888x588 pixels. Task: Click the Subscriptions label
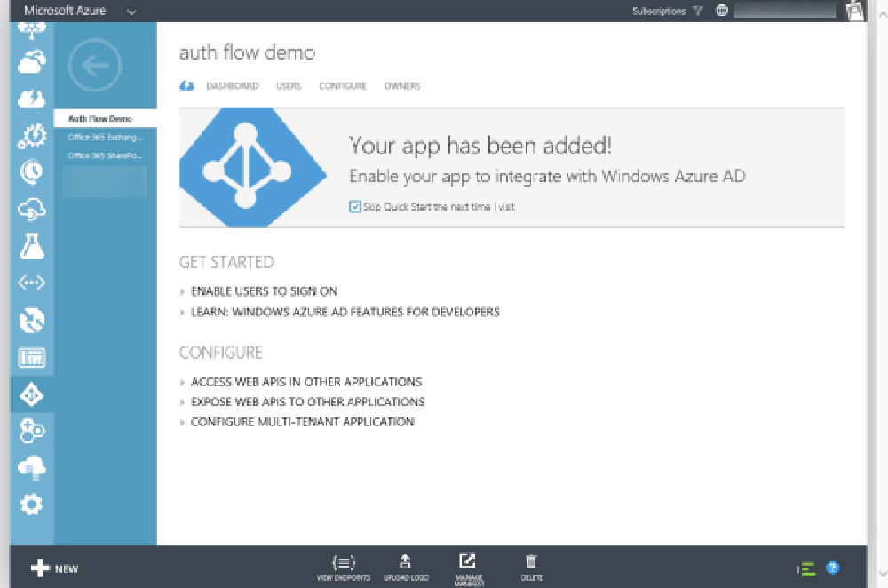coord(659,11)
